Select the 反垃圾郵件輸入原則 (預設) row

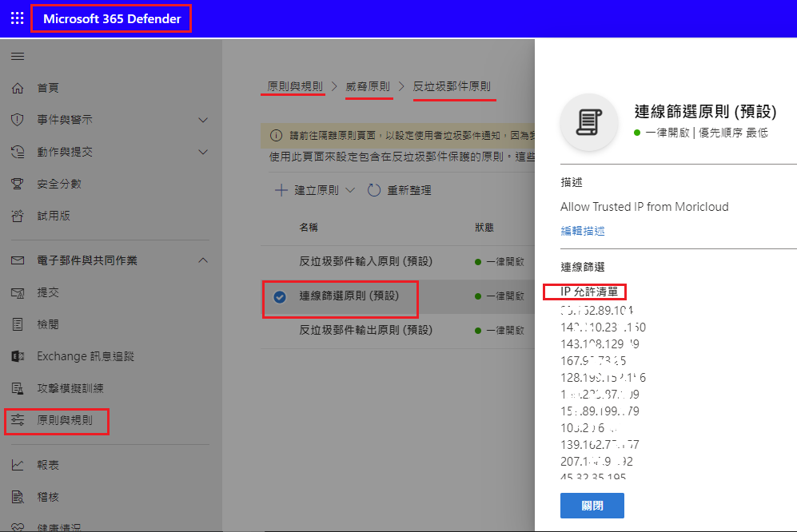click(397, 262)
